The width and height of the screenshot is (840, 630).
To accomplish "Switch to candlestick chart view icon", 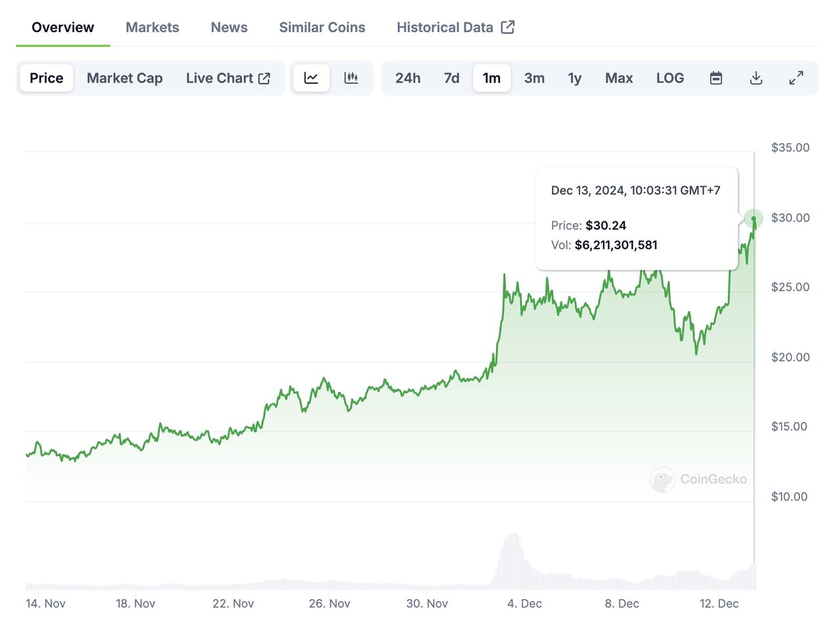I will pyautogui.click(x=351, y=78).
